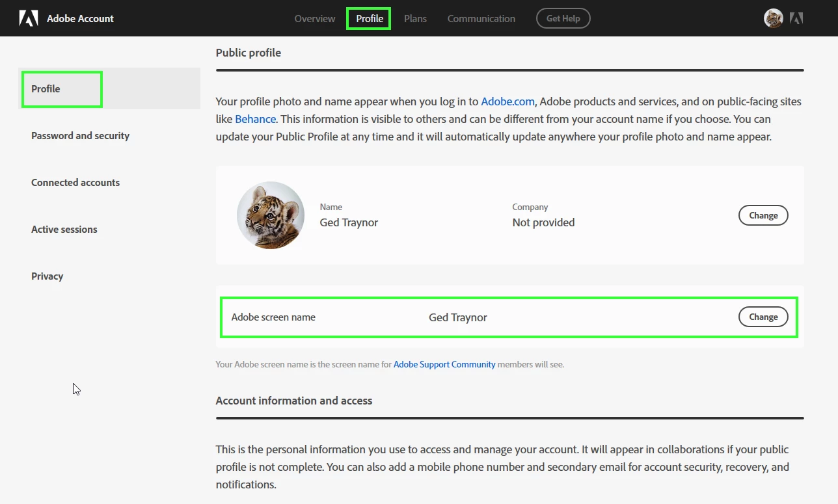
Task: Go to the Plans tab
Action: click(415, 18)
